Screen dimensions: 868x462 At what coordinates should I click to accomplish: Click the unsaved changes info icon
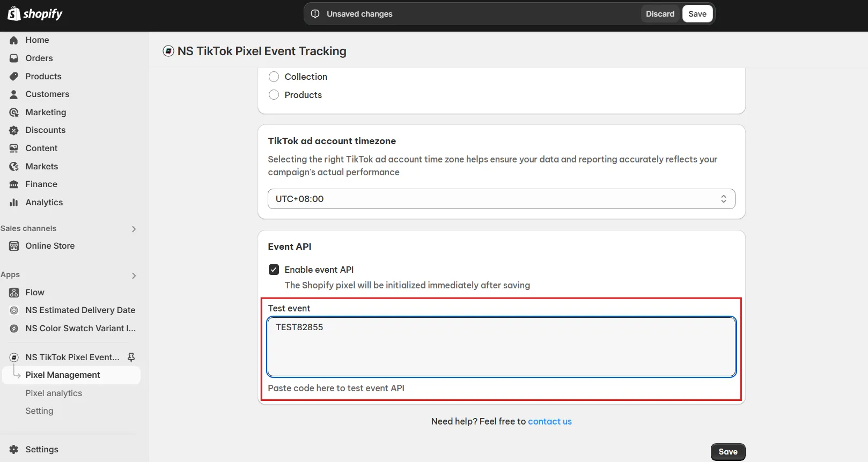point(315,14)
